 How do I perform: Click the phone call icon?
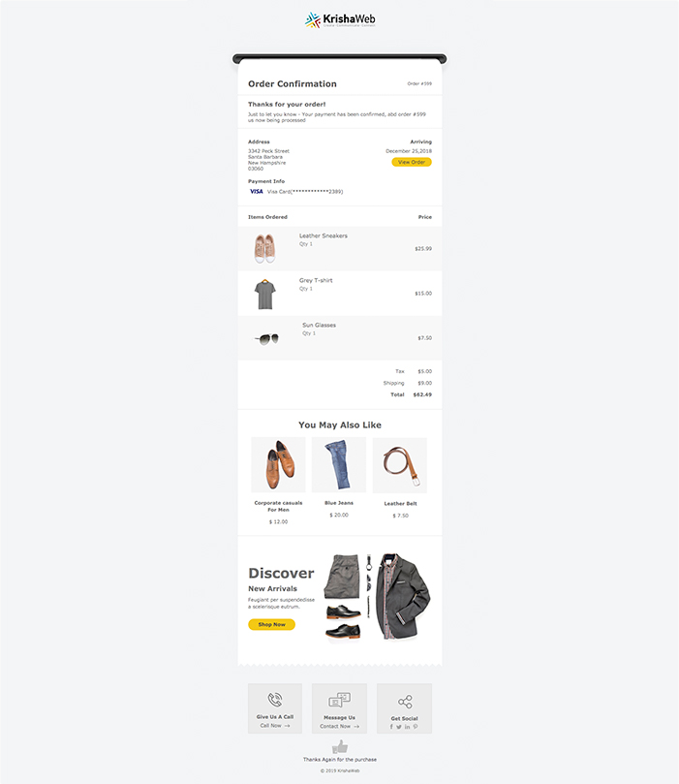pyautogui.click(x=275, y=699)
